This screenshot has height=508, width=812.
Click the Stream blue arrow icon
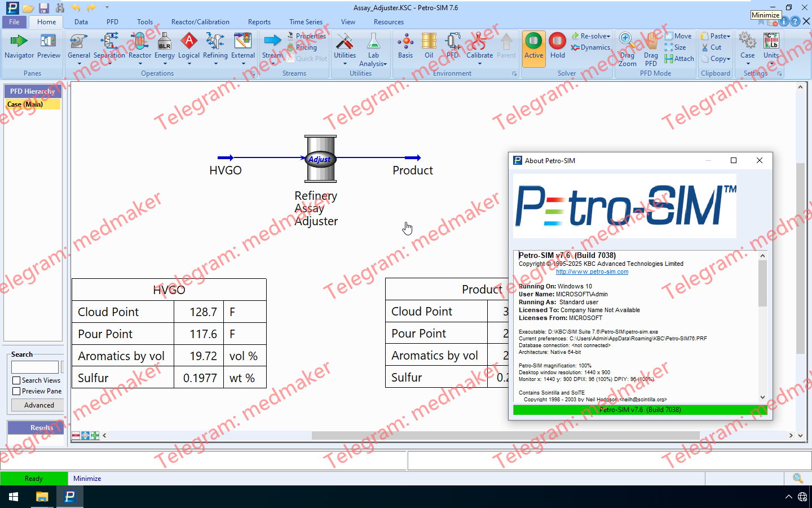point(272,41)
